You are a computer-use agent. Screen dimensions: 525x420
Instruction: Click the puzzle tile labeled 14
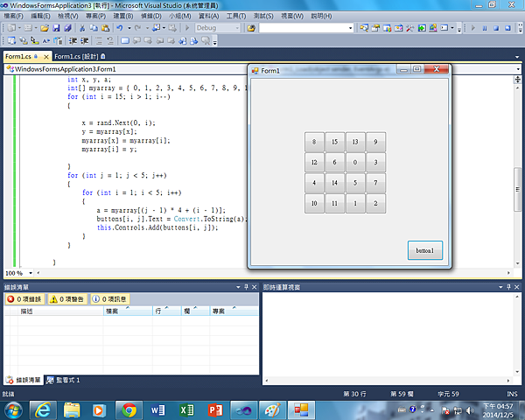tap(334, 183)
